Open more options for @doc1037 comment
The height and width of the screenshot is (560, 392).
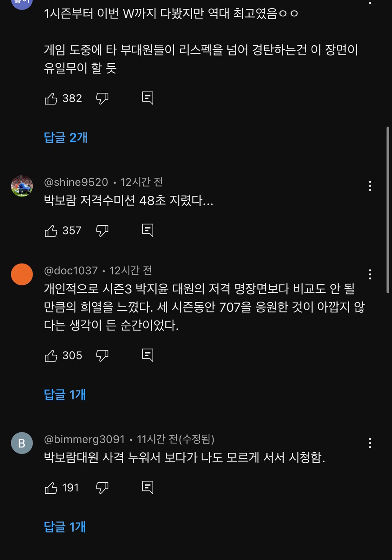click(370, 274)
